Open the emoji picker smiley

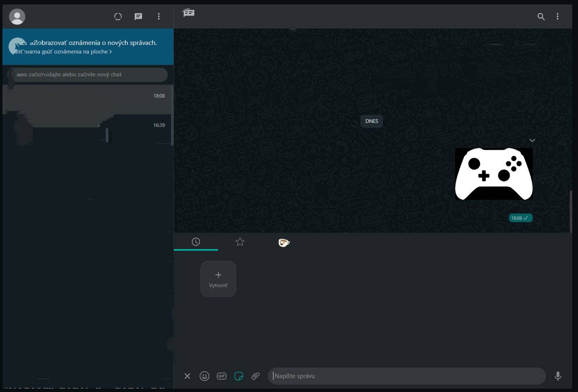205,376
